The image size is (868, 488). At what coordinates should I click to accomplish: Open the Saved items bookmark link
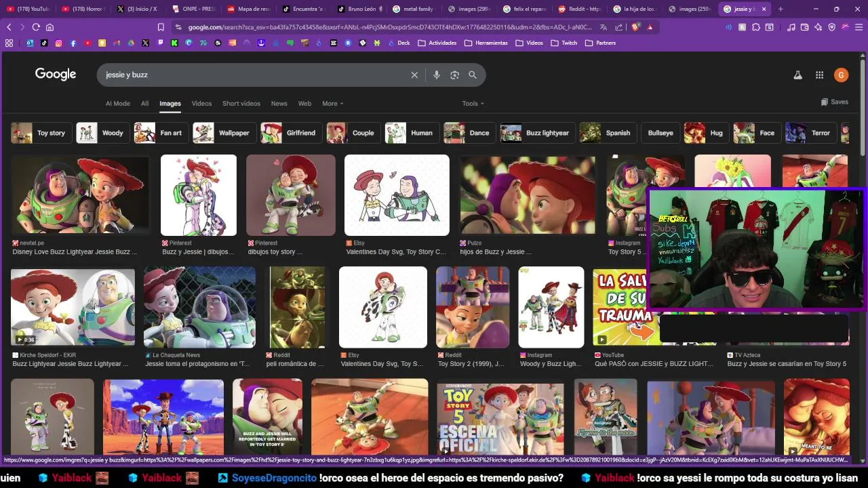click(834, 102)
